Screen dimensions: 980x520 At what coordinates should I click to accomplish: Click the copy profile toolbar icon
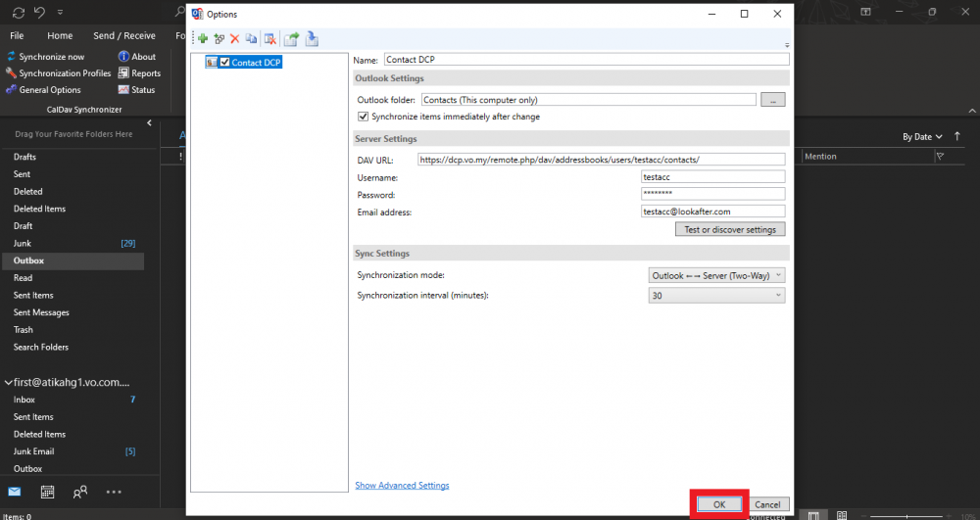[251, 39]
